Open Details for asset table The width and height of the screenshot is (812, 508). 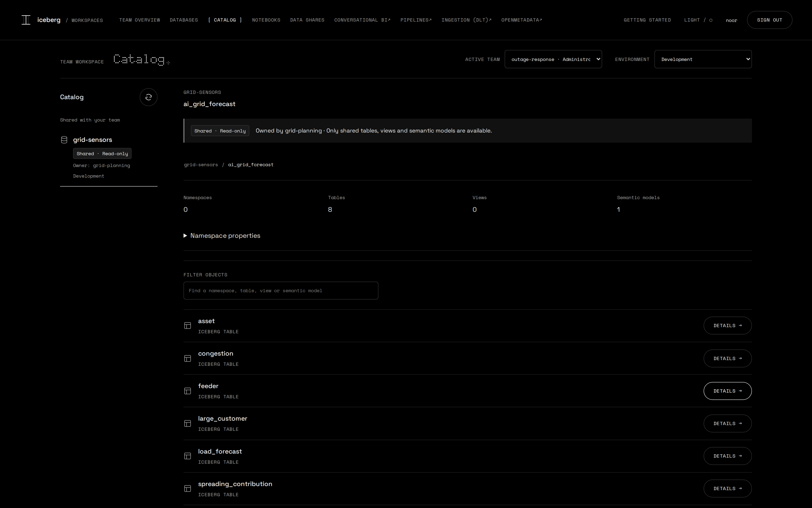[x=727, y=326]
